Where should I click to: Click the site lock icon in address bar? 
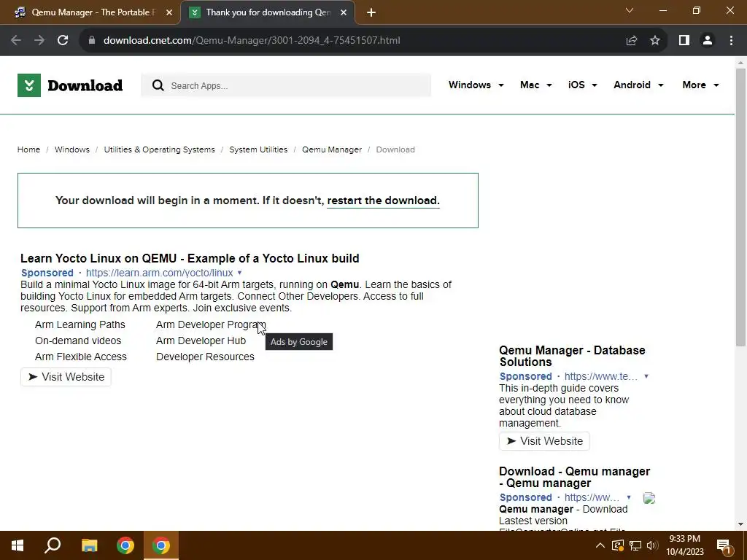pyautogui.click(x=93, y=41)
